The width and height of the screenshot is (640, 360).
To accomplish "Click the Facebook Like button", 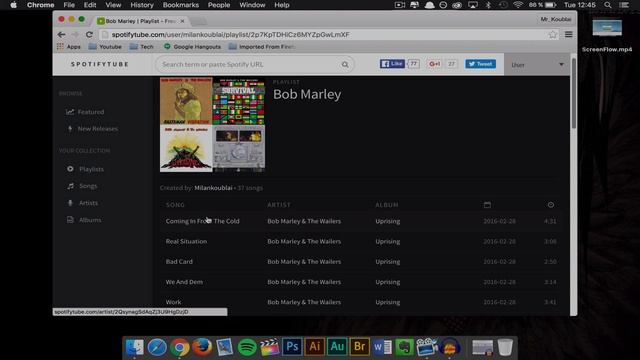I will 392,64.
